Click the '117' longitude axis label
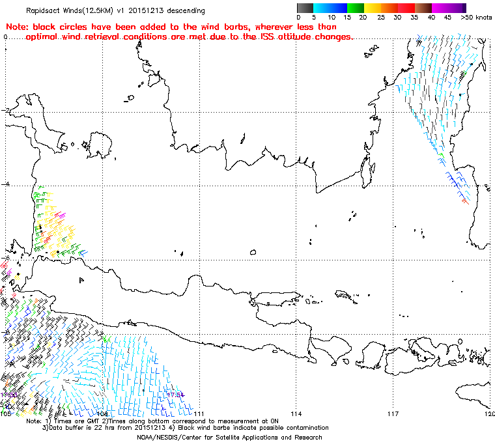The width and height of the screenshot is (495, 448). [393, 413]
